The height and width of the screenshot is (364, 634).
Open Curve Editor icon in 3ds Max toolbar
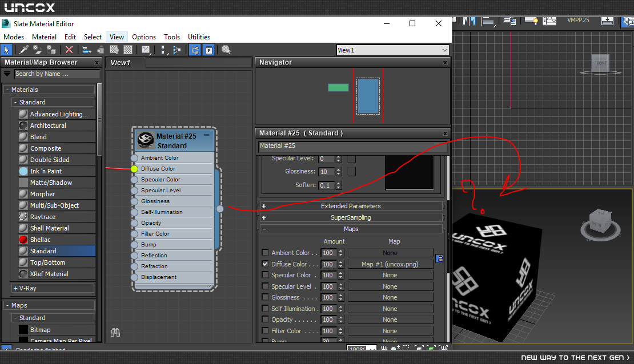(549, 21)
